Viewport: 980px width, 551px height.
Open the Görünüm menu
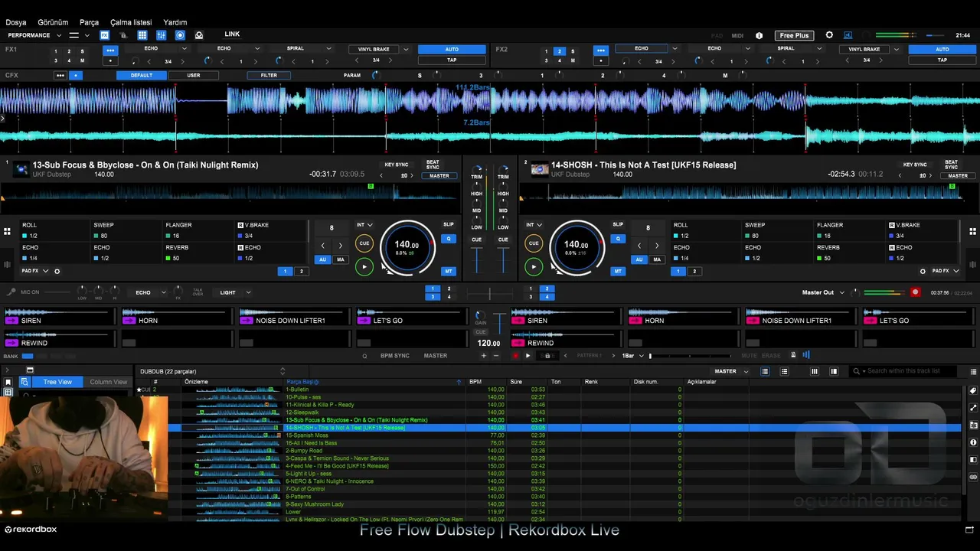tap(53, 22)
